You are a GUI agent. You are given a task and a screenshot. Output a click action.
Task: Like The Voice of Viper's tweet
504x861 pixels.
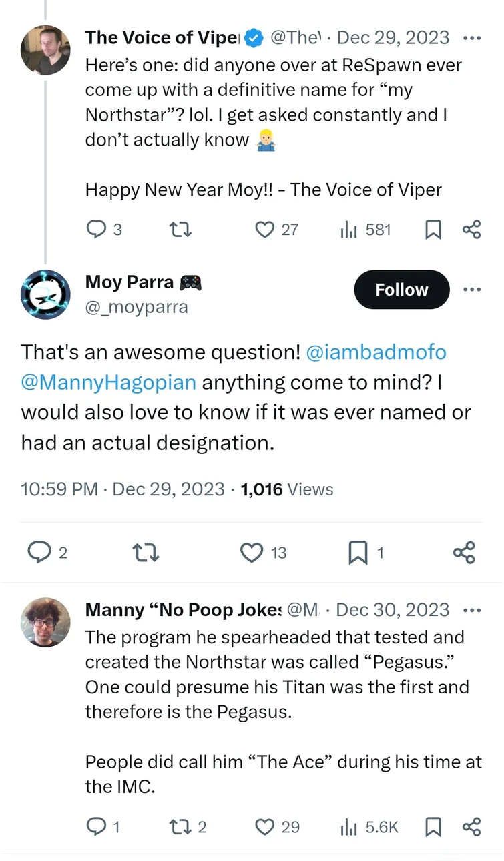[x=265, y=230]
